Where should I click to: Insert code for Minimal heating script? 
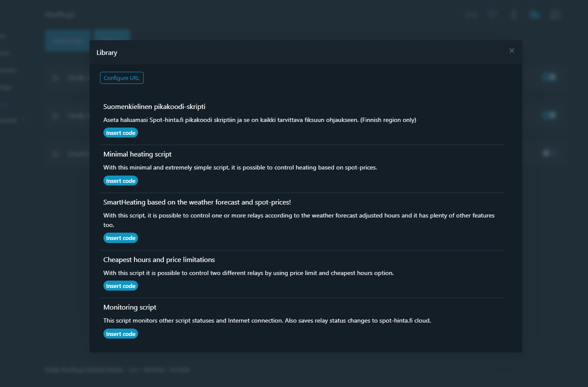[x=121, y=181]
